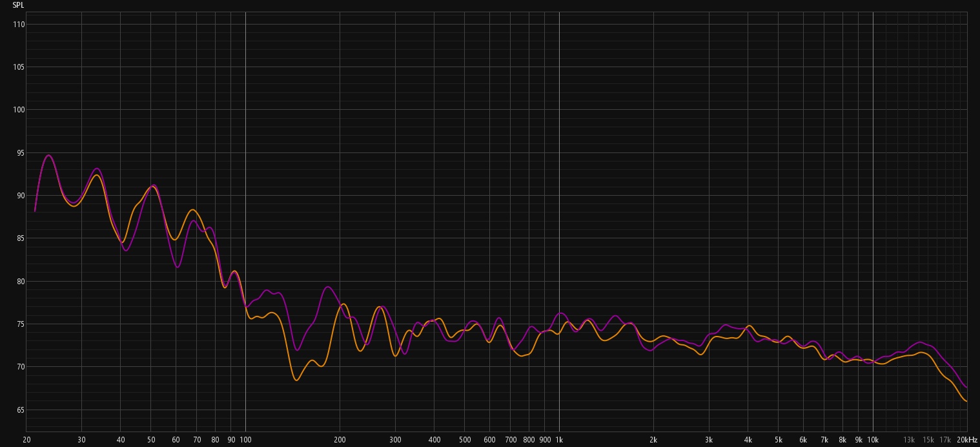The width and height of the screenshot is (980, 447).
Task: Click the 65 dB vertical axis label
Action: click(19, 410)
